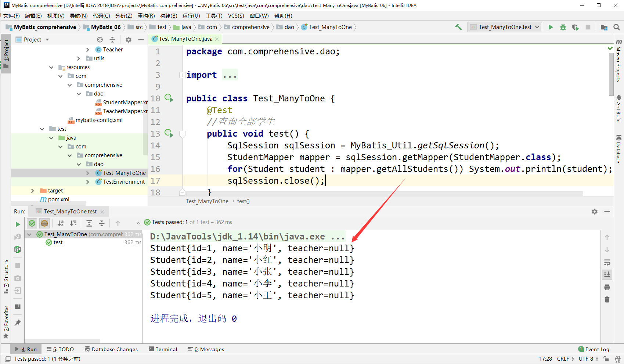The image size is (624, 364).
Task: Open the VCS(S) menu
Action: coord(236,16)
